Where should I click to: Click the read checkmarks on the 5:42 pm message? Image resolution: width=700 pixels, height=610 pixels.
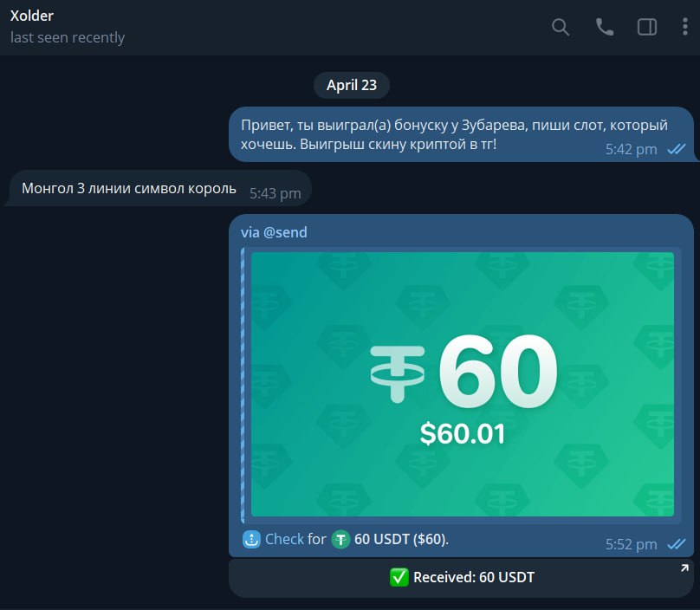(677, 149)
